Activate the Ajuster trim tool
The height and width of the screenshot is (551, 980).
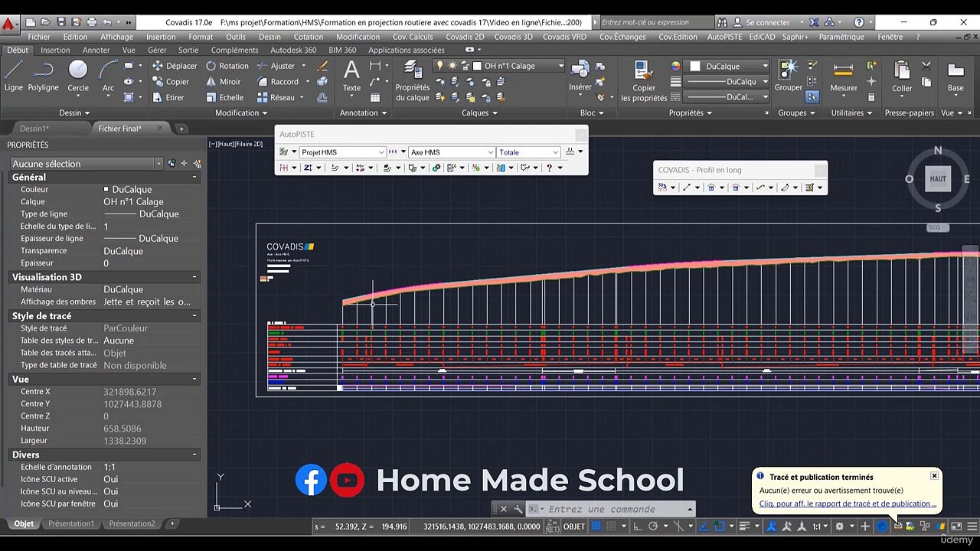click(276, 66)
